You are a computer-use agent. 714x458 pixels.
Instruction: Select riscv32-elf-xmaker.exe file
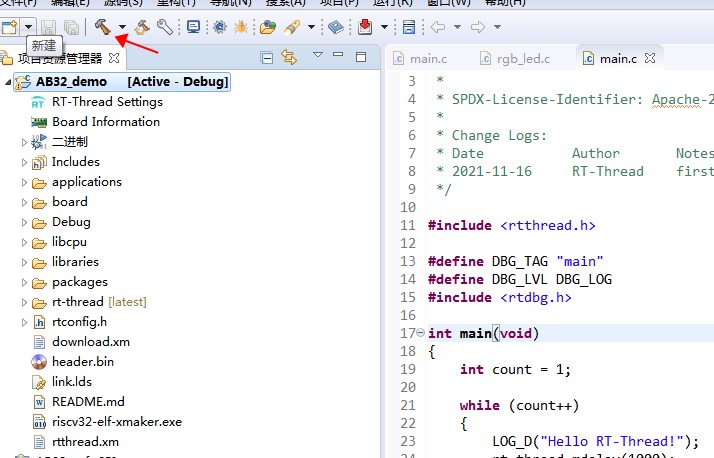(117, 422)
